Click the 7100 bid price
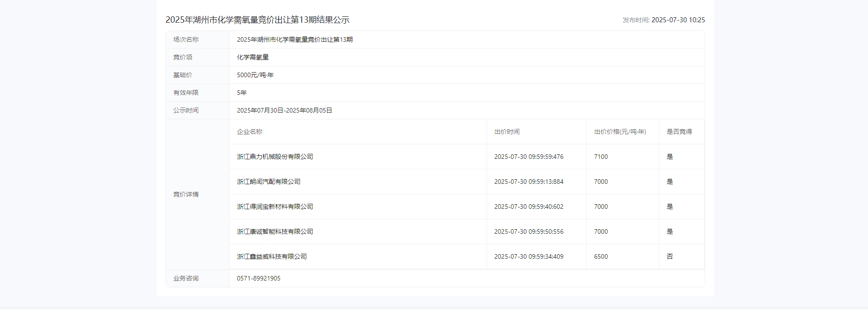The image size is (868, 310). (601, 157)
